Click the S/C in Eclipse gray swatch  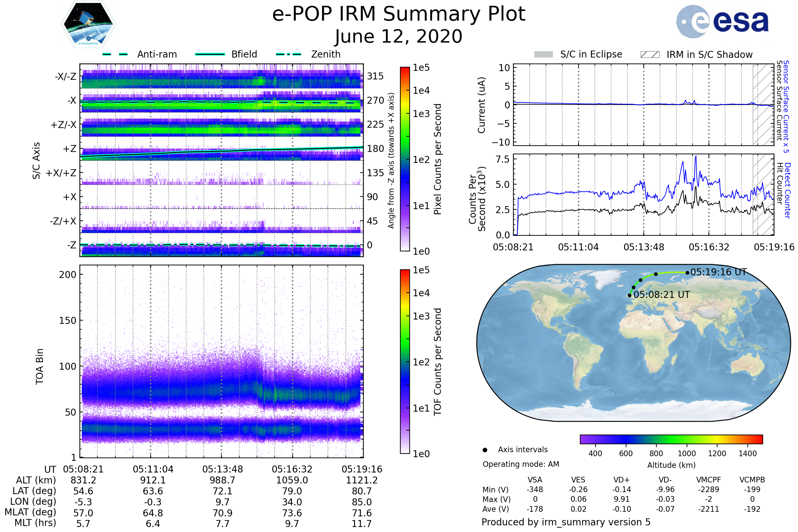[x=543, y=55]
